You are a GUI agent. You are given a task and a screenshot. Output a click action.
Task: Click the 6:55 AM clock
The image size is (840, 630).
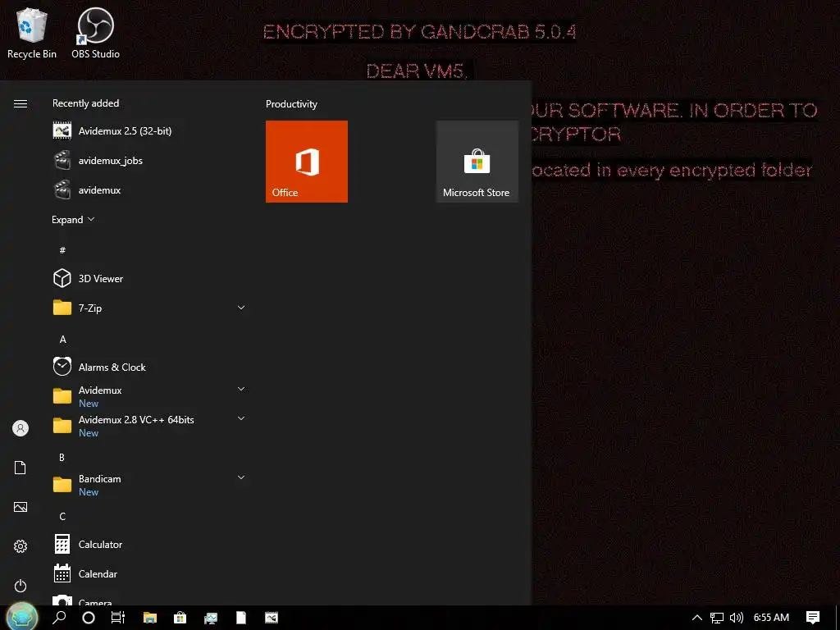771,618
